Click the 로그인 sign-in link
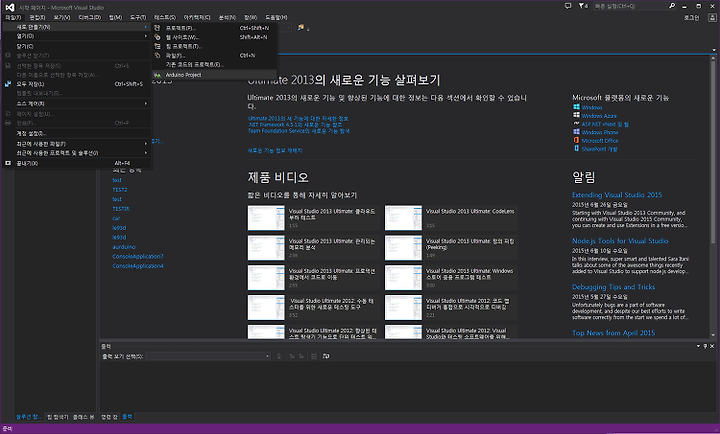Image resolution: width=720 pixels, height=434 pixels. tap(692, 17)
